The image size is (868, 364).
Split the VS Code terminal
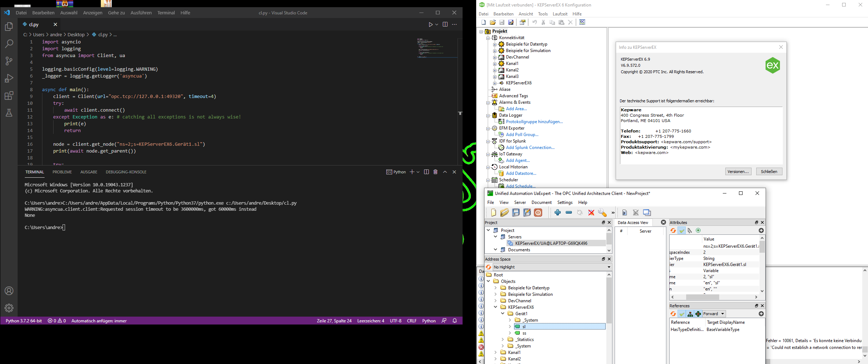click(426, 172)
